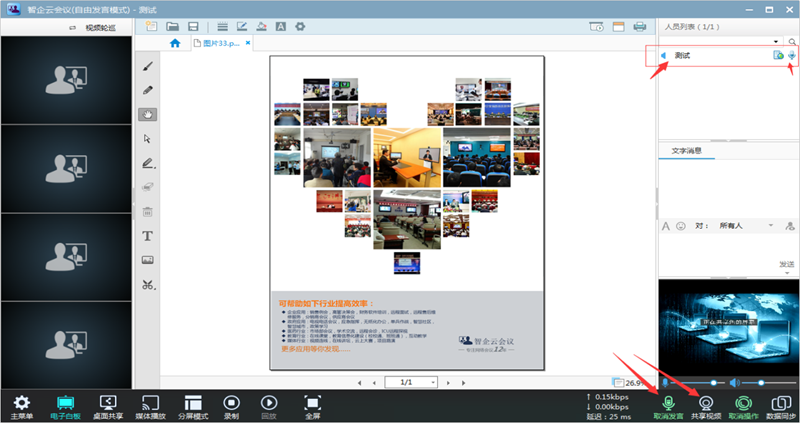Expand the 发送 send options arrow
This screenshot has width=800, height=423.
point(787,273)
